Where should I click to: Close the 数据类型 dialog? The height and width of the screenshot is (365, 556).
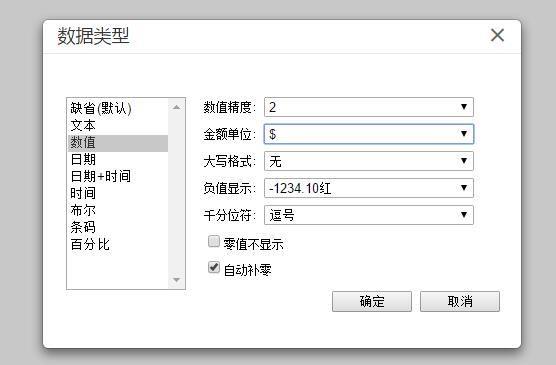[497, 35]
